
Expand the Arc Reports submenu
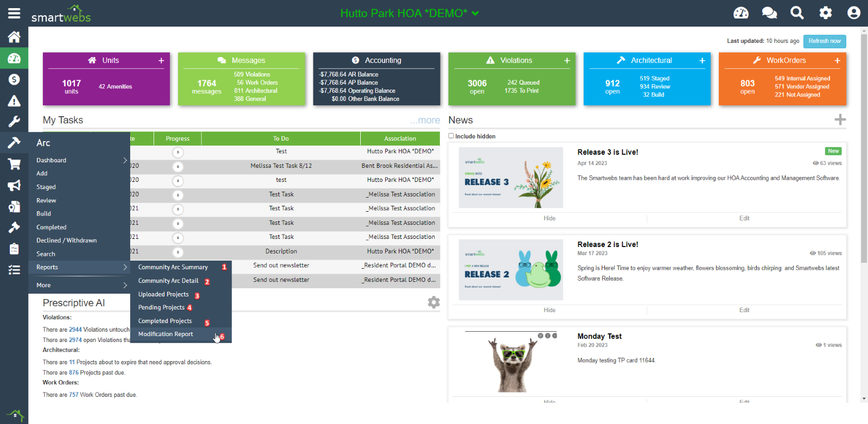point(79,267)
